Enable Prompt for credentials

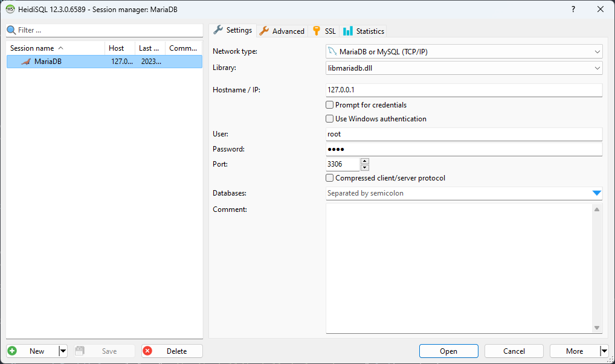[x=329, y=105]
